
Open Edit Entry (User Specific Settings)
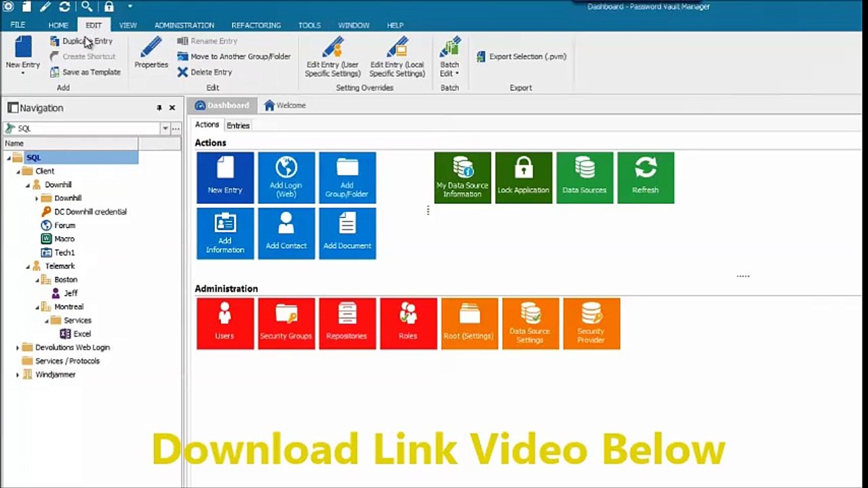(x=332, y=57)
